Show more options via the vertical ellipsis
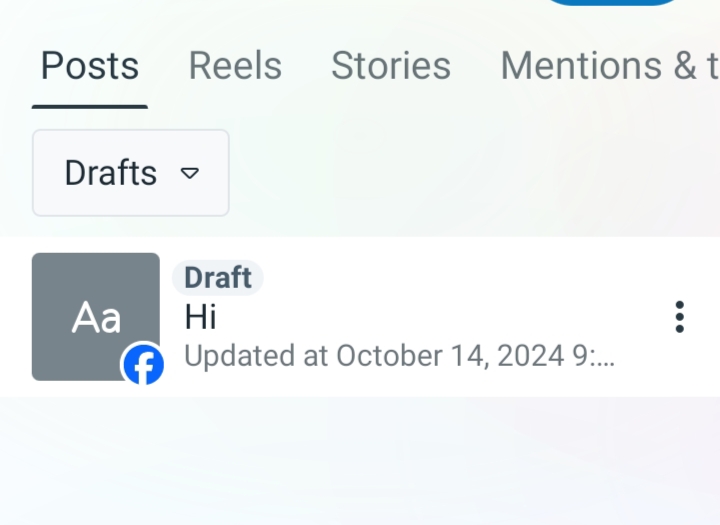Image resolution: width=720 pixels, height=525 pixels. pyautogui.click(x=680, y=317)
